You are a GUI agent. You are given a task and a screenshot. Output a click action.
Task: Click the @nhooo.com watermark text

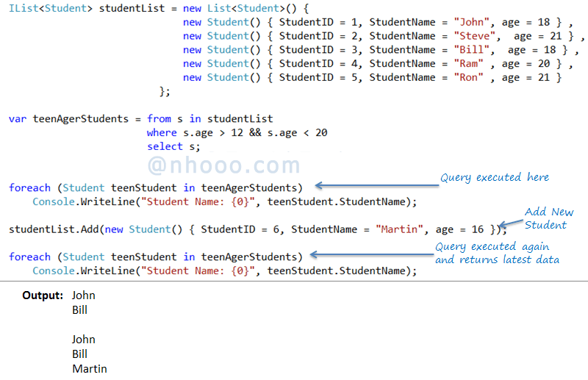[x=224, y=165]
